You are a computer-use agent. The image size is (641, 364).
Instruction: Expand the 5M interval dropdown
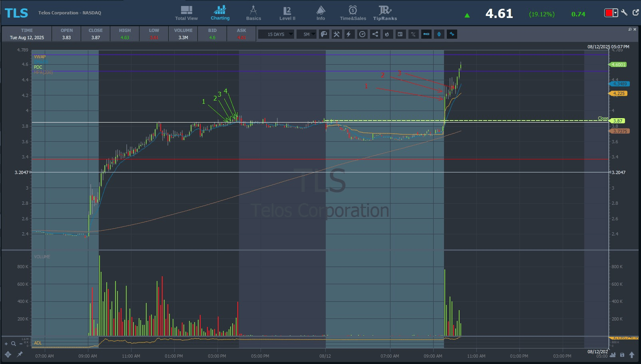(x=307, y=34)
